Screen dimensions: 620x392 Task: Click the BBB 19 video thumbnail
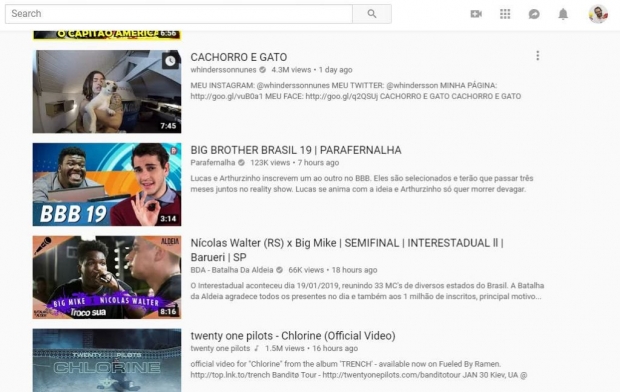107,184
